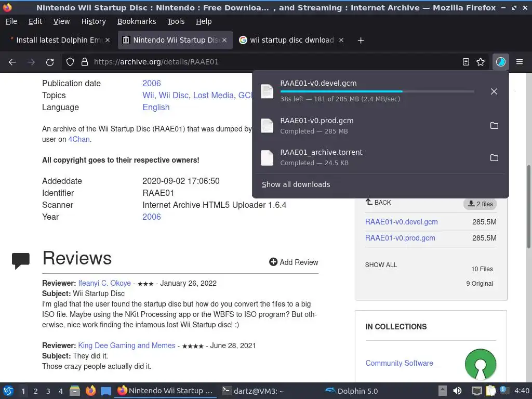Reload the current page

click(50, 62)
